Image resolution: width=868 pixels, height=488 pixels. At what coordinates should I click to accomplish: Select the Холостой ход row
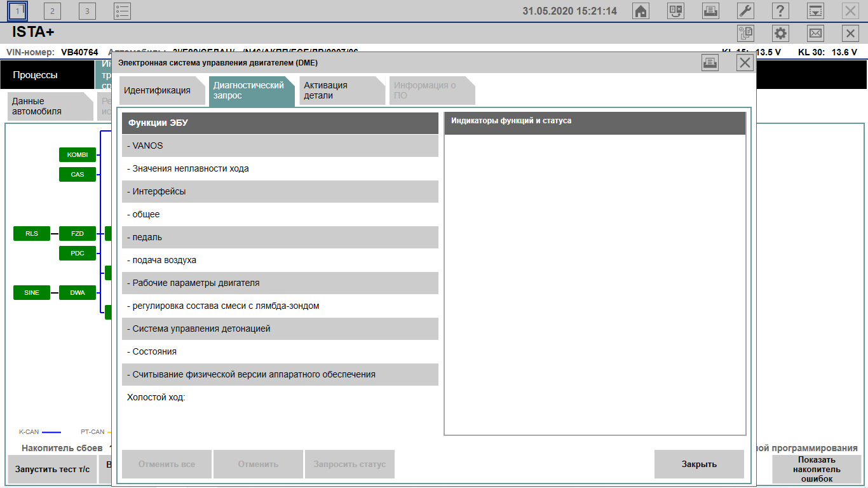[280, 397]
